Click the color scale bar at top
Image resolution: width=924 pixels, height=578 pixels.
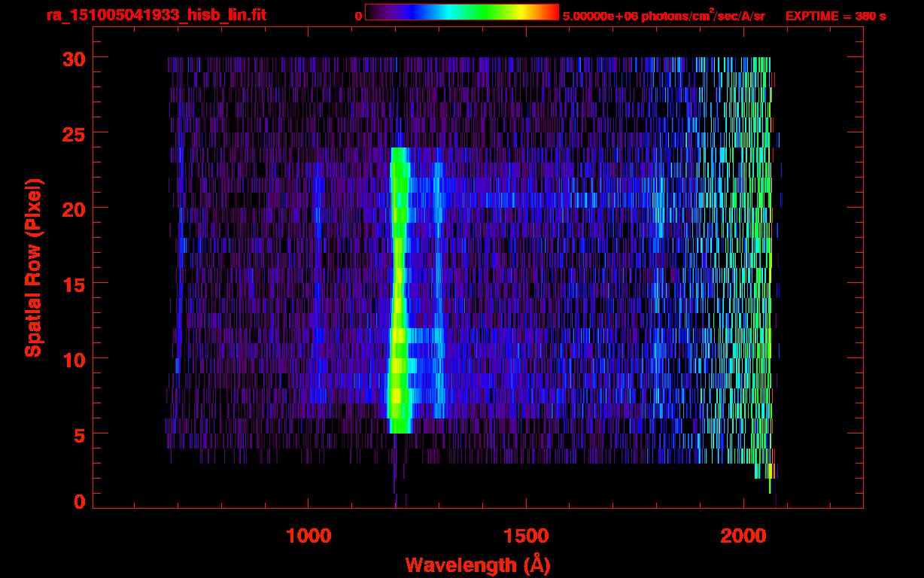click(x=461, y=13)
